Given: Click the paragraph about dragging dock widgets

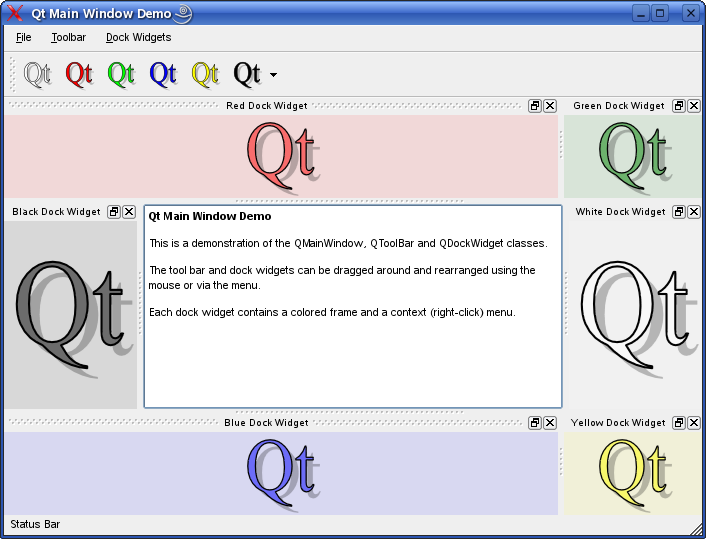Looking at the screenshot, I should (x=342, y=278).
